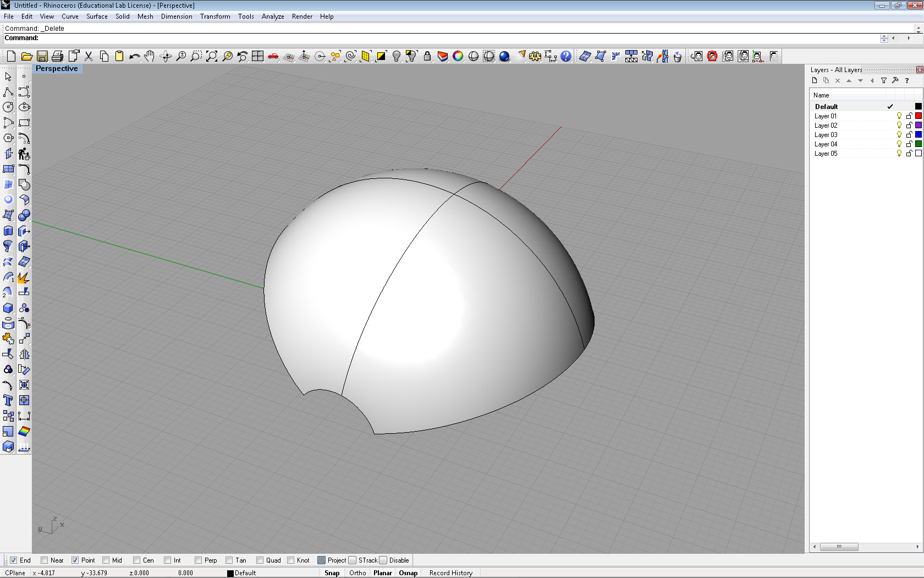
Task: Click the red color swatch for Layer 01
Action: (919, 116)
